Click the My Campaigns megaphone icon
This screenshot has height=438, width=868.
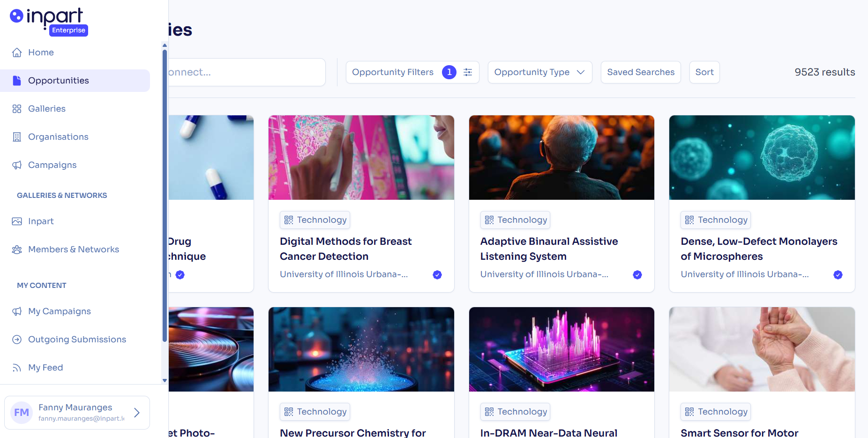17,311
